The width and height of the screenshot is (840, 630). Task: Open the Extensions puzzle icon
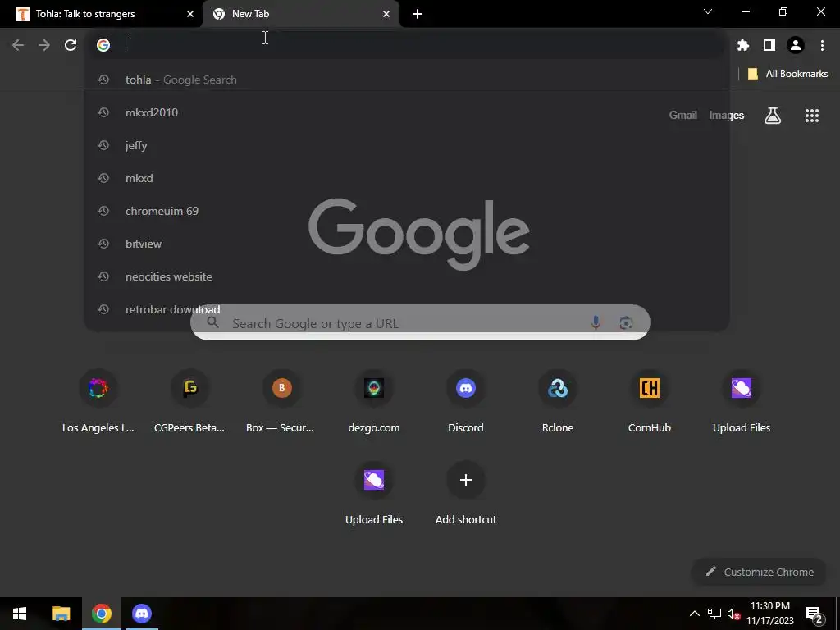pos(742,45)
